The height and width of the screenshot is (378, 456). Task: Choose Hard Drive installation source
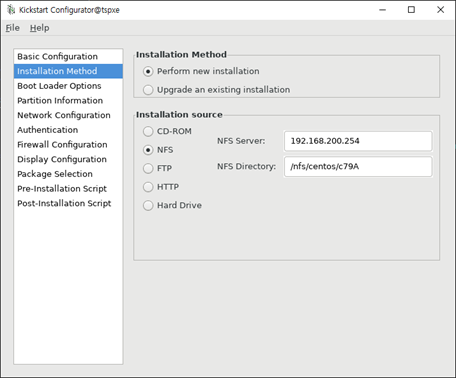point(148,205)
